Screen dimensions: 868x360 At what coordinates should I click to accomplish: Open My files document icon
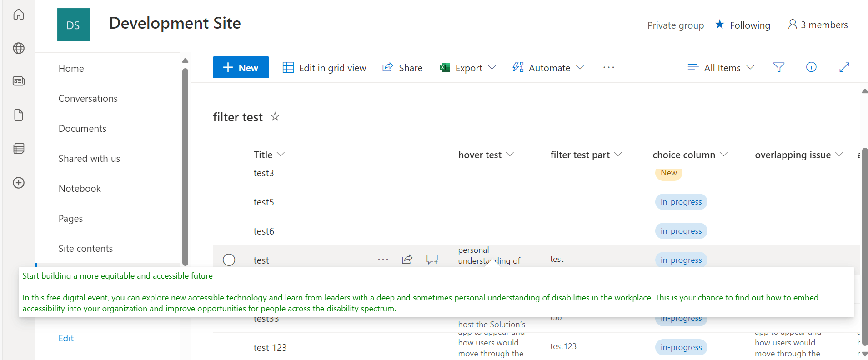coord(19,115)
